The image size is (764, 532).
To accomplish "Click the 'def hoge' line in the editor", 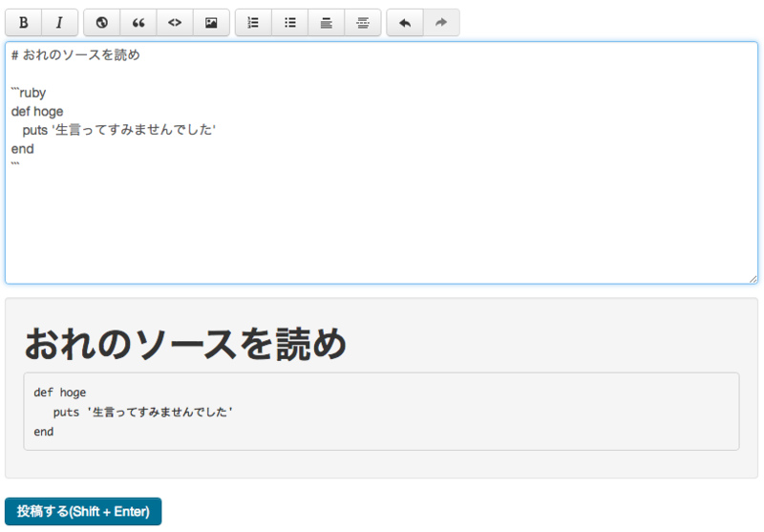I will pos(37,112).
